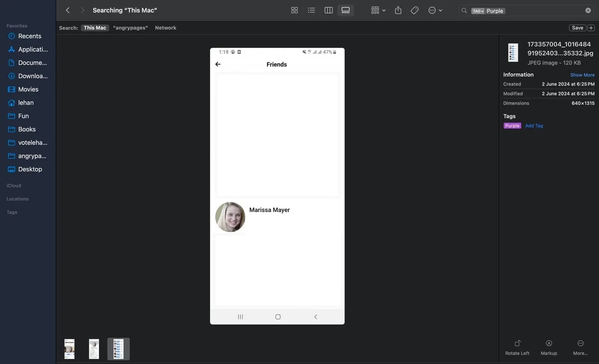Viewport: 599px width, 364px height.
Task: Click the Save search button
Action: click(x=577, y=28)
